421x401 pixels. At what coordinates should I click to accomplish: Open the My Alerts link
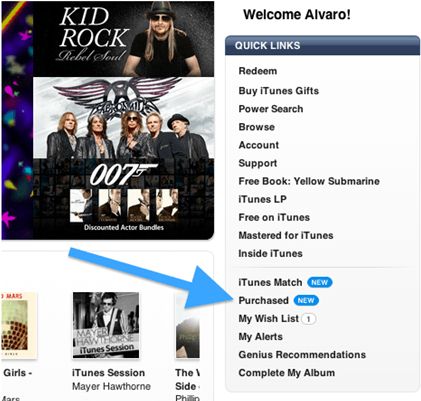tap(260, 337)
